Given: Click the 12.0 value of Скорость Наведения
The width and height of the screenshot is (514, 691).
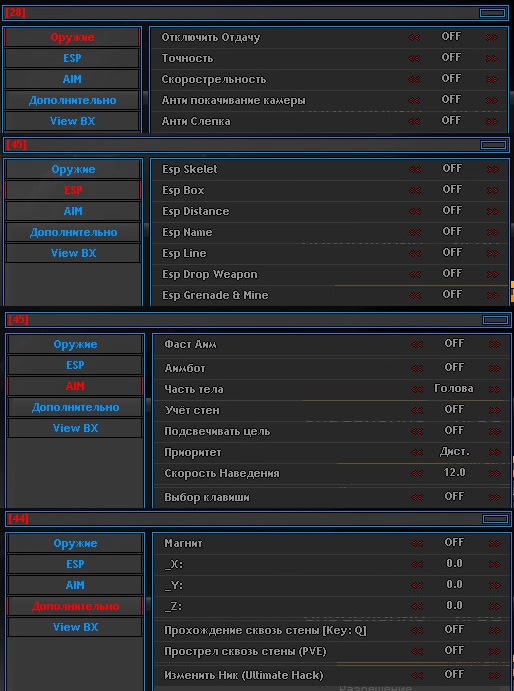Looking at the screenshot, I should [454, 472].
